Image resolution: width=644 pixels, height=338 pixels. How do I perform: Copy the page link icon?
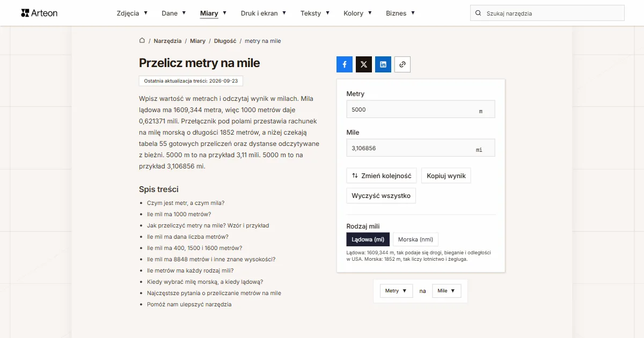click(402, 64)
